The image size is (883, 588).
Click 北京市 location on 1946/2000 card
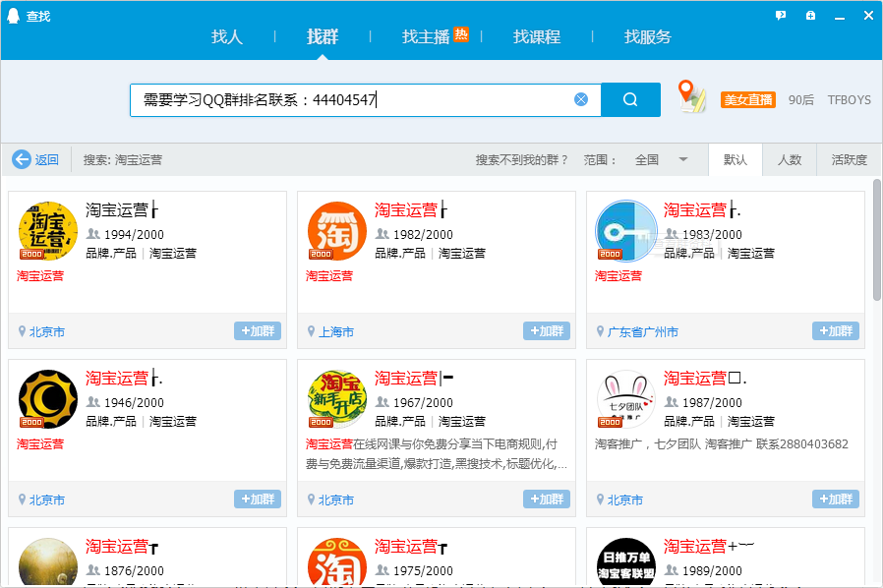(47, 500)
